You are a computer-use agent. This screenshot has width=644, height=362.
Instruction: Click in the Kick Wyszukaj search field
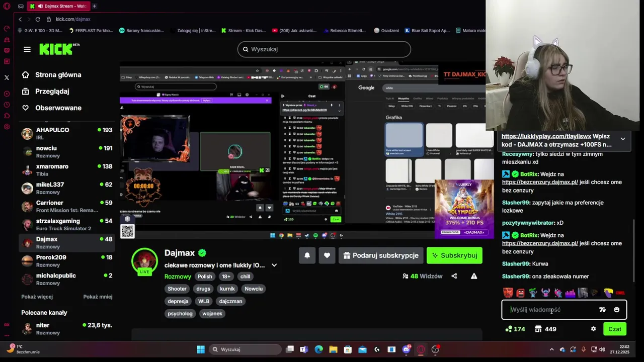click(324, 49)
